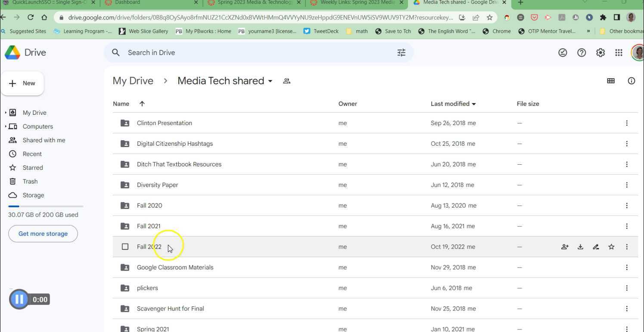644x332 pixels.
Task: Click the Get more storage button
Action: (43, 234)
